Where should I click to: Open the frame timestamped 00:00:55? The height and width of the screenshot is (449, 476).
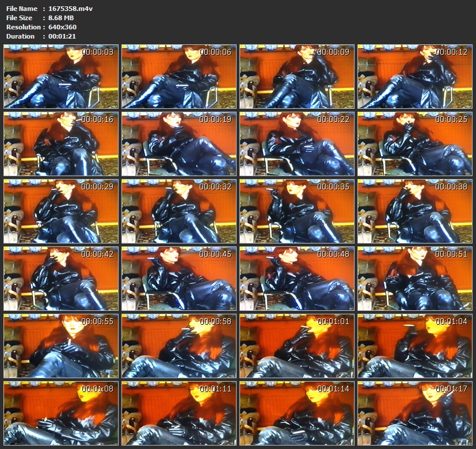coord(61,345)
